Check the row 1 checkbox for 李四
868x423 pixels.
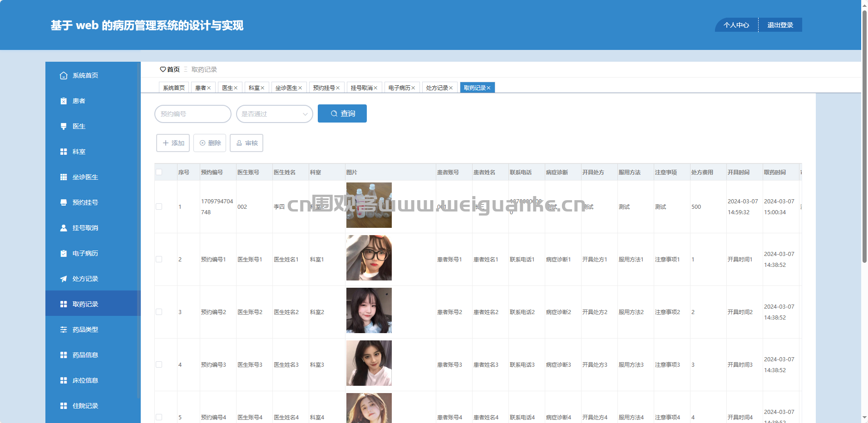point(159,207)
